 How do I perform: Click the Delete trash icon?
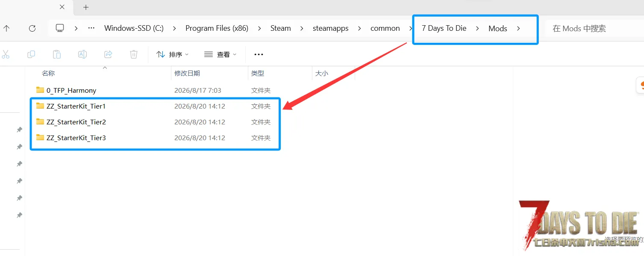(134, 54)
